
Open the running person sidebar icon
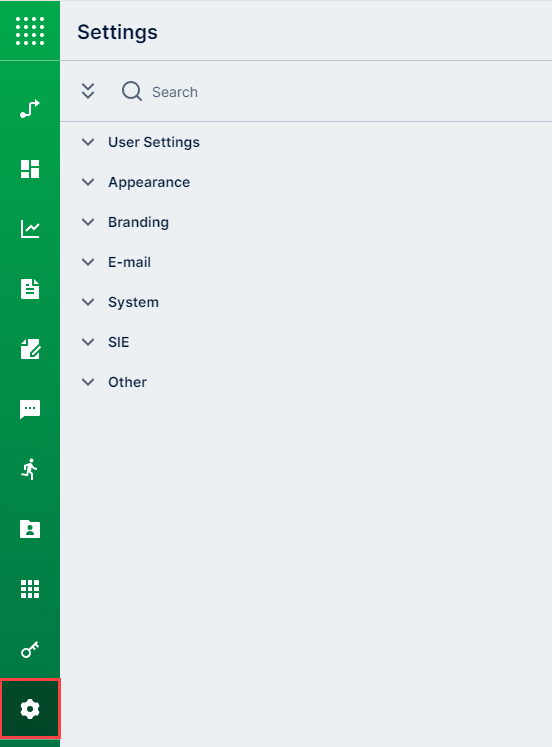coord(30,469)
